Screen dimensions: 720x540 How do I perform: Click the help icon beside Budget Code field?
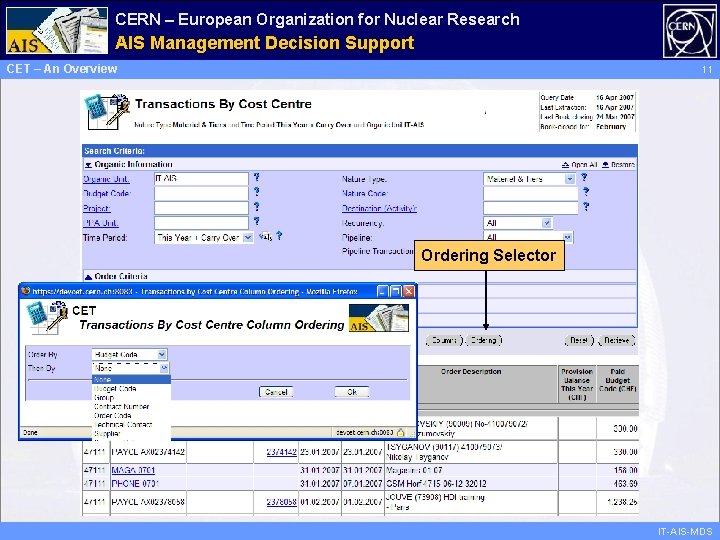[257, 191]
